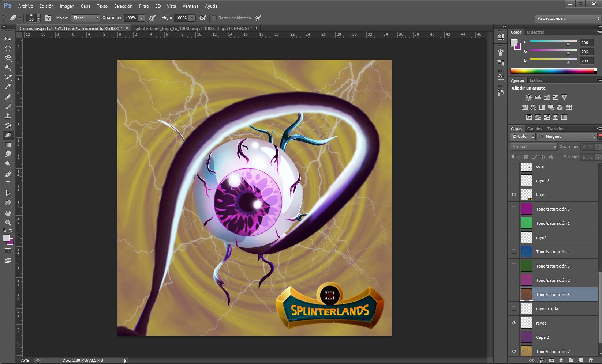Viewport: 602px width, 364px height.
Task: Select the Magic Wand tool
Action: tap(8, 68)
